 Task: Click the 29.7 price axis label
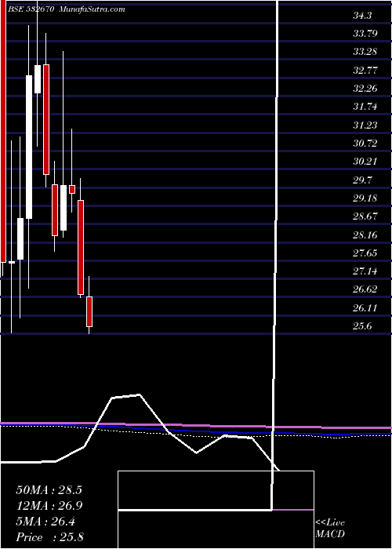(x=362, y=180)
